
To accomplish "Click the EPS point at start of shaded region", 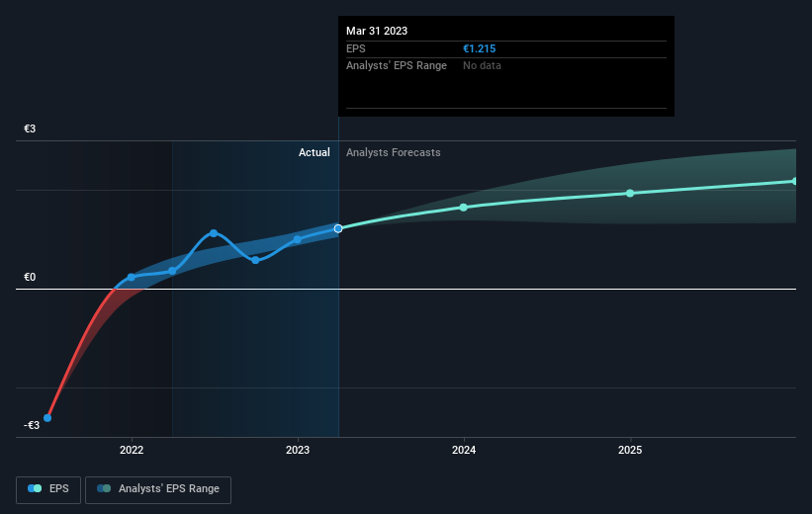I will pos(172,271).
